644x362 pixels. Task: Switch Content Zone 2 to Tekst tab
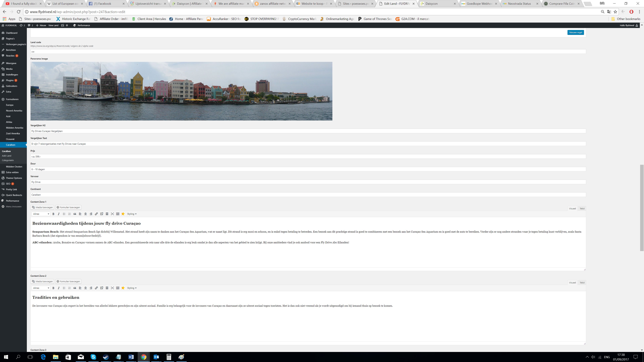coord(582,283)
